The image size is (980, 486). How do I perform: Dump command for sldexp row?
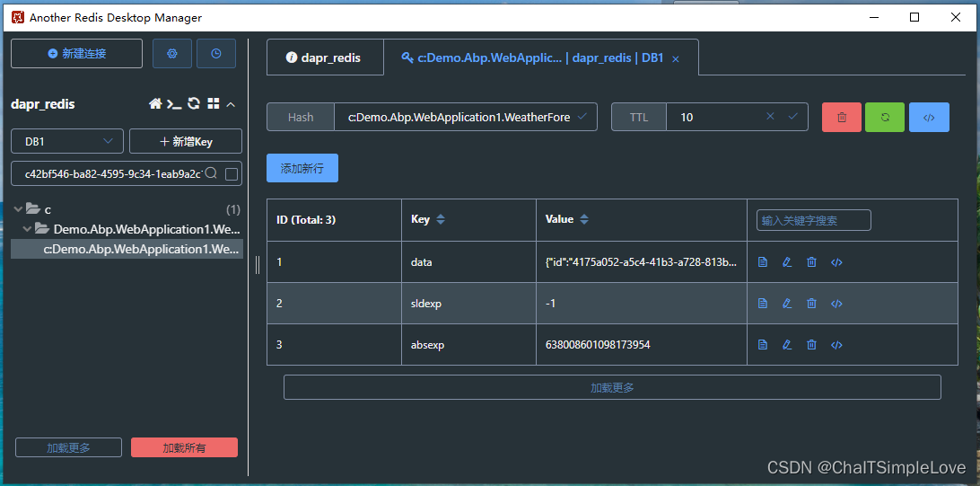click(x=836, y=304)
